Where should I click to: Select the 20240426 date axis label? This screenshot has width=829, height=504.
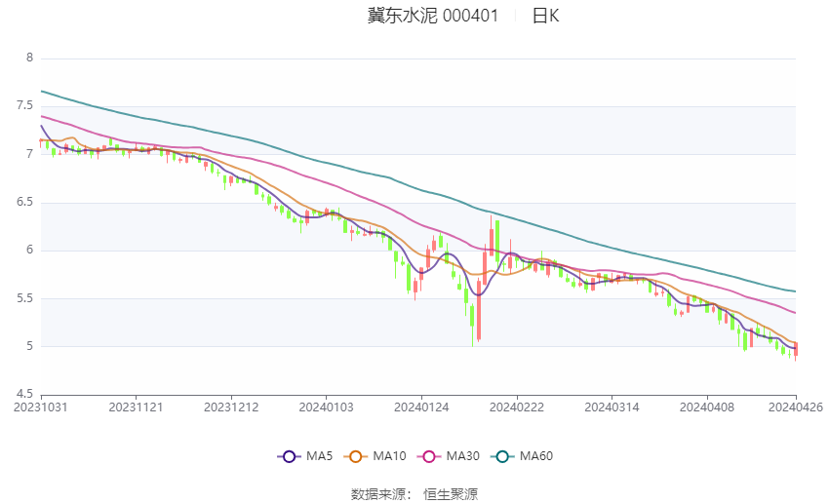[796, 407]
